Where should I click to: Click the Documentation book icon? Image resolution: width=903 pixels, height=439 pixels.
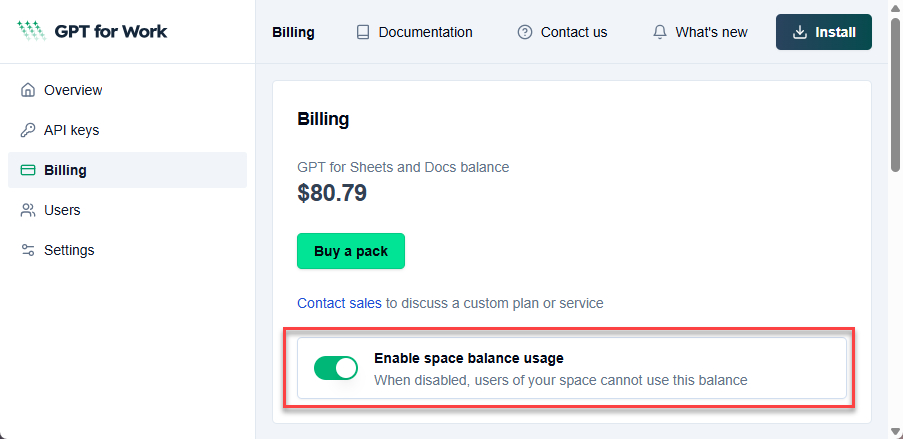(x=363, y=32)
